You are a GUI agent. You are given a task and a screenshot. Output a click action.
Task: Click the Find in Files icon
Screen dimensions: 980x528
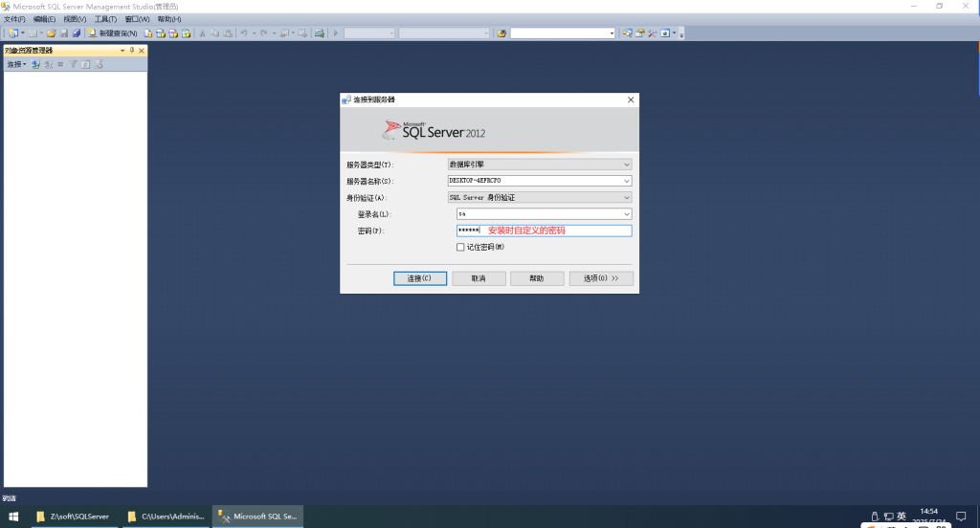point(501,33)
